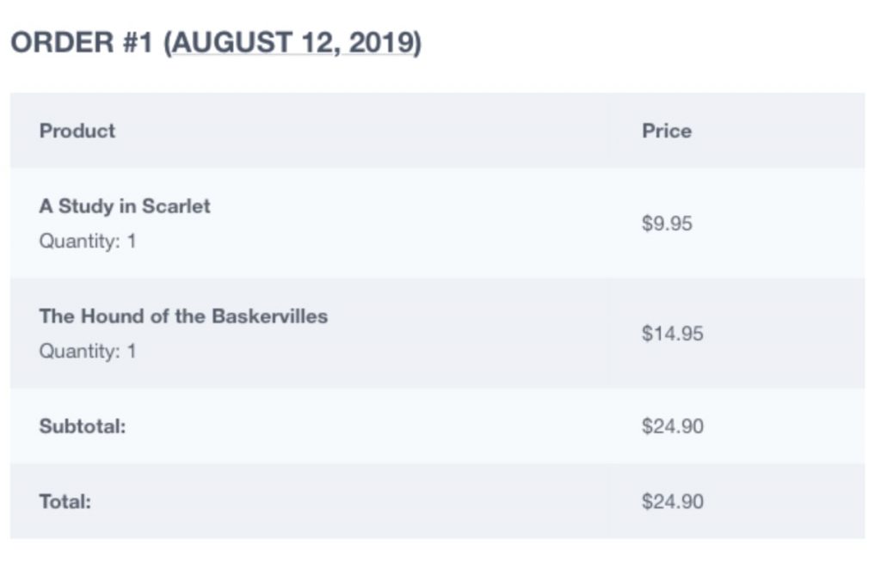Click the word ORDER in the heading
Viewport: 881px width, 588px height.
pos(62,43)
